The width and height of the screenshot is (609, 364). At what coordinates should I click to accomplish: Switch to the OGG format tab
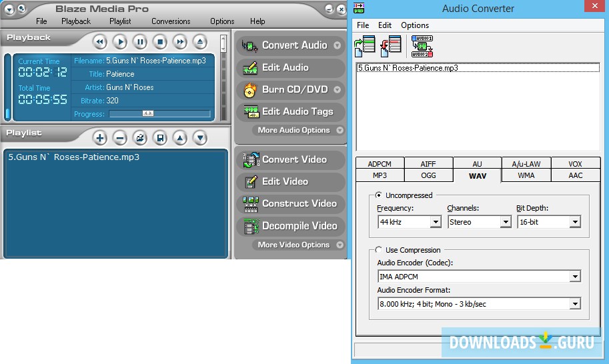pyautogui.click(x=428, y=175)
